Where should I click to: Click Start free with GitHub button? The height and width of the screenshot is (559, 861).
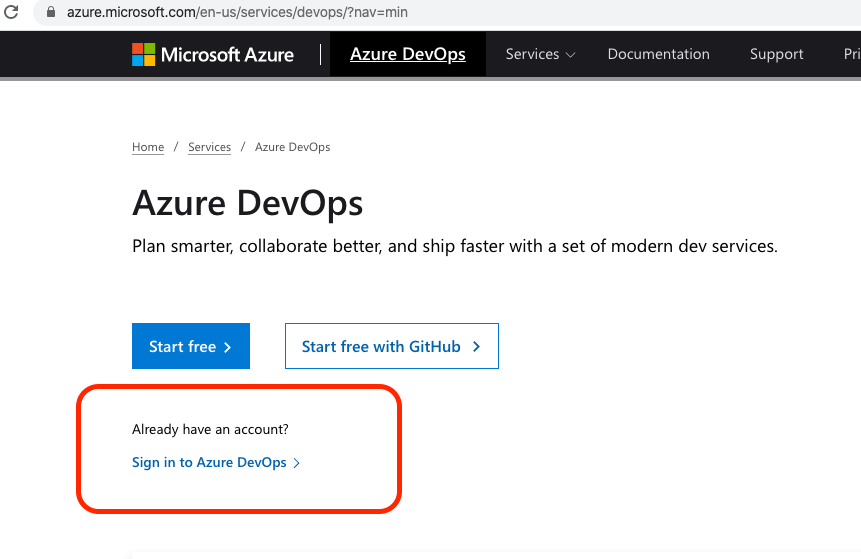point(392,346)
